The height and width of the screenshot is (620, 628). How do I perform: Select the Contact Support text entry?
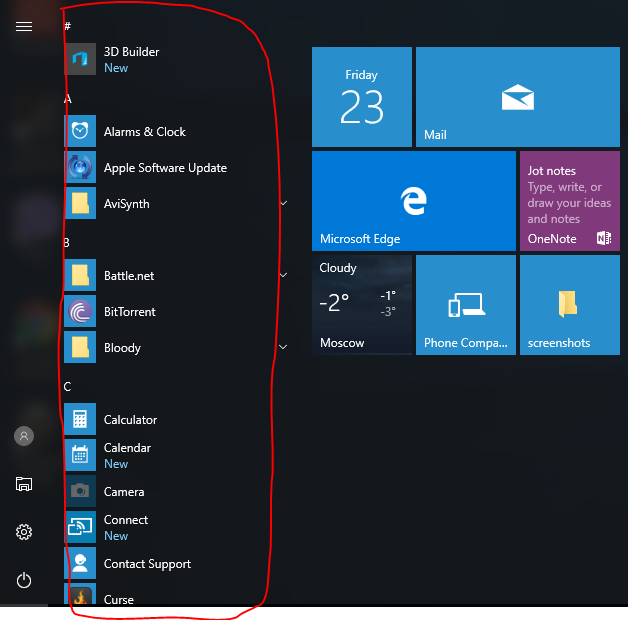tap(147, 564)
